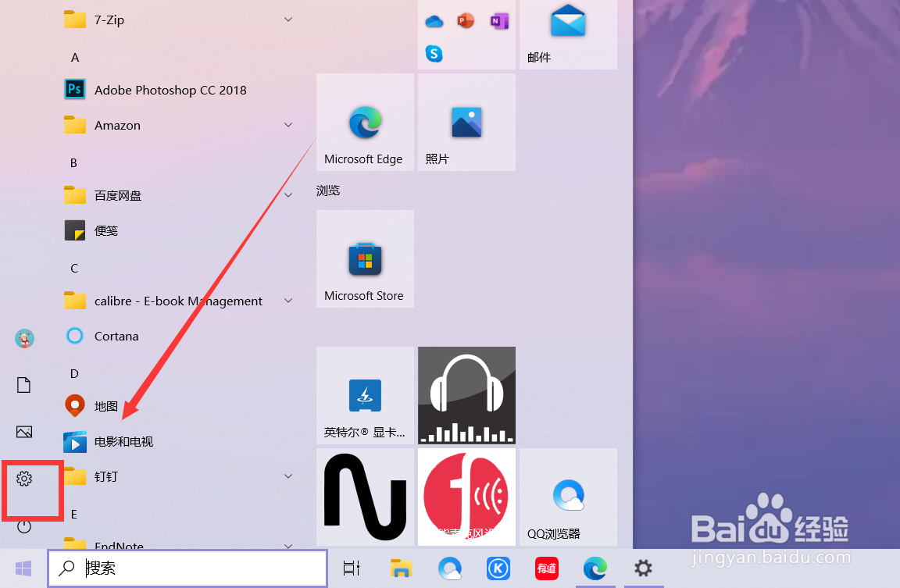This screenshot has width=900, height=588.
Task: Open the Amazon folder entry
Action: click(x=179, y=125)
